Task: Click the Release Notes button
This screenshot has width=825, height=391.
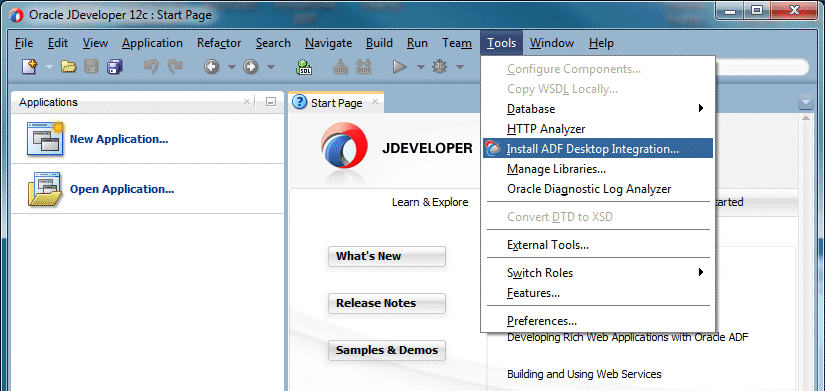Action: point(387,303)
